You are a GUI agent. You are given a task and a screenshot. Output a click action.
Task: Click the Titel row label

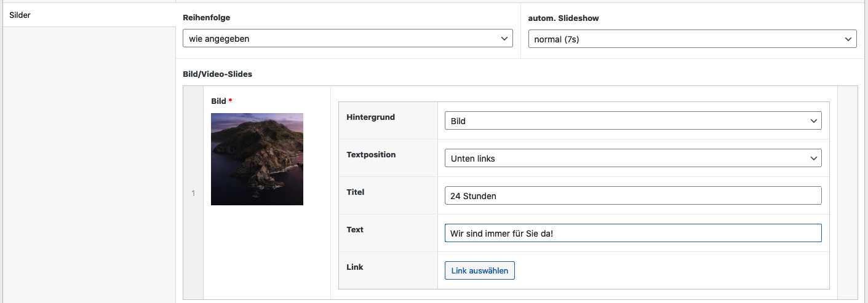coord(356,192)
